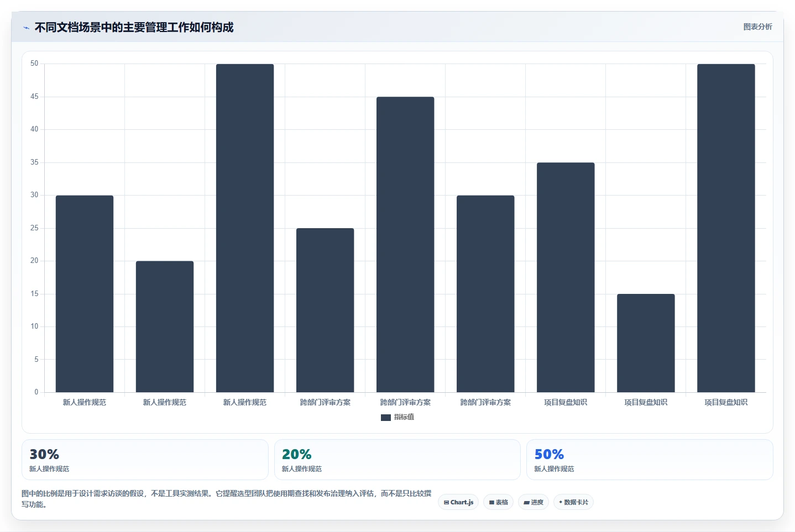The height and width of the screenshot is (532, 795).
Task: Select the 数据卡片 tag
Action: pos(573,502)
